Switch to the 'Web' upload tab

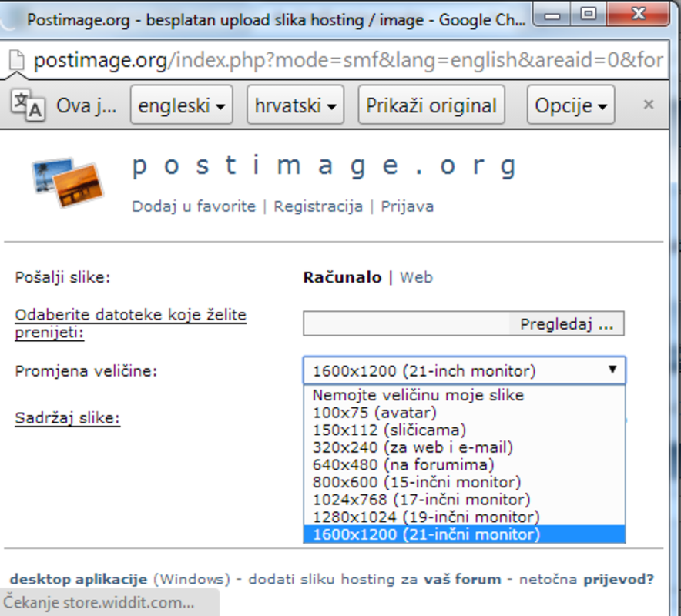416,277
